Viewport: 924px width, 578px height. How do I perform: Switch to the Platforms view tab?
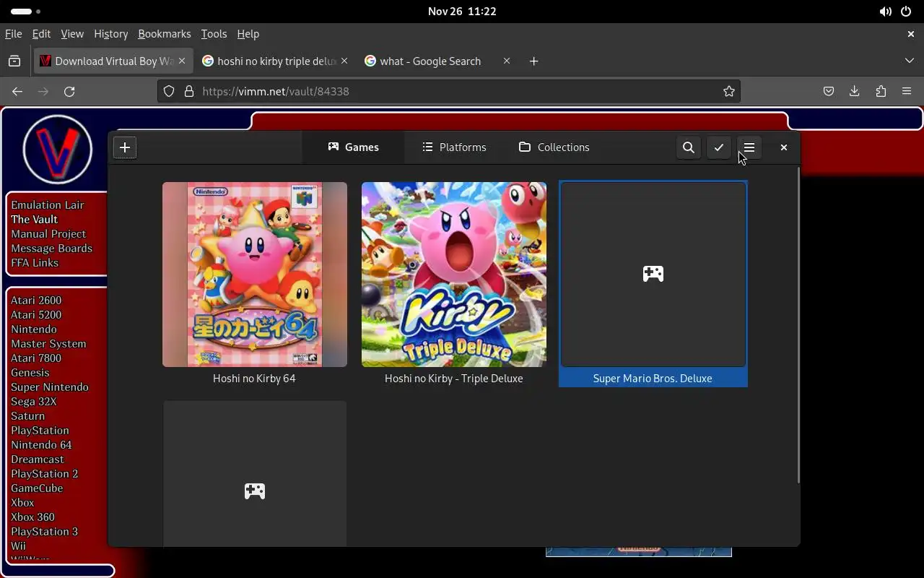pos(454,147)
